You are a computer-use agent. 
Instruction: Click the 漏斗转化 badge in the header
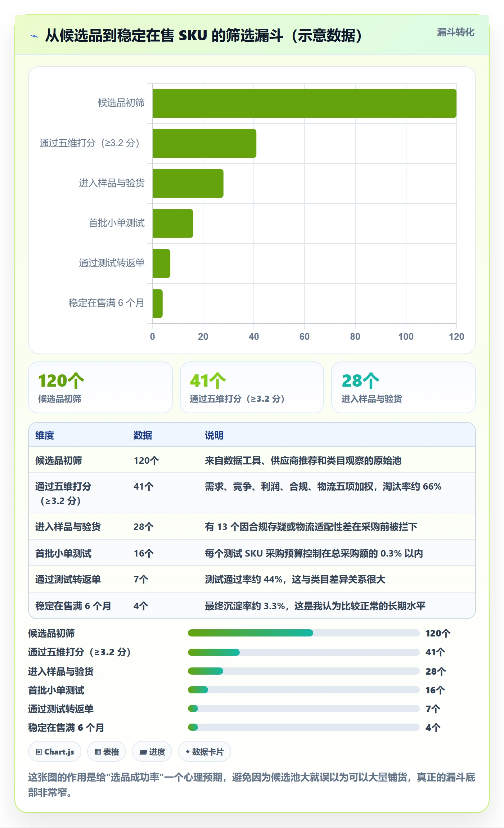pos(455,32)
